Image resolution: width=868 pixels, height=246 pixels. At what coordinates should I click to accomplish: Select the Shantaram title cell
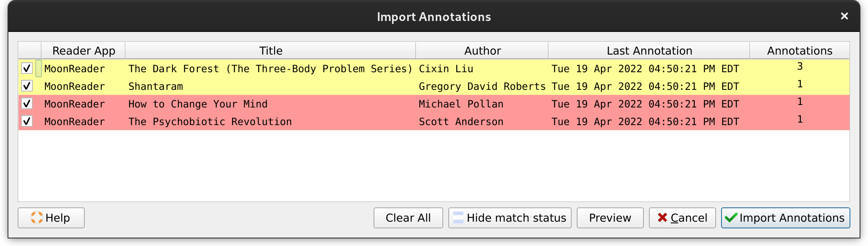tap(156, 86)
